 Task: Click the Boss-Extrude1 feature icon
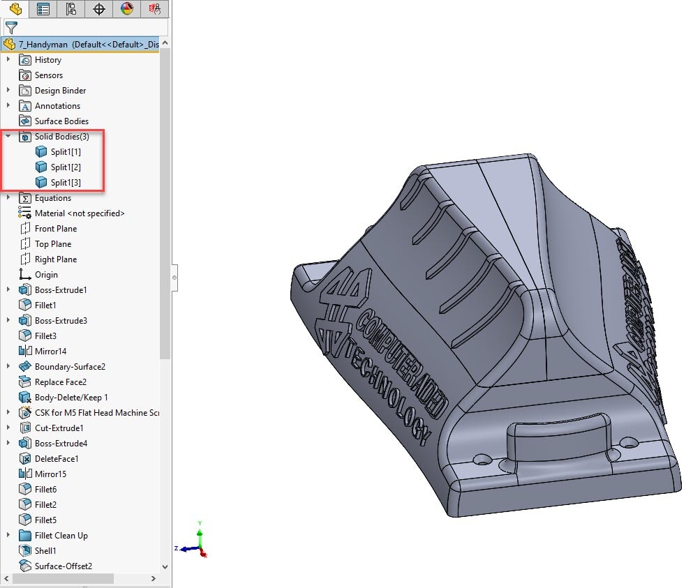(25, 290)
